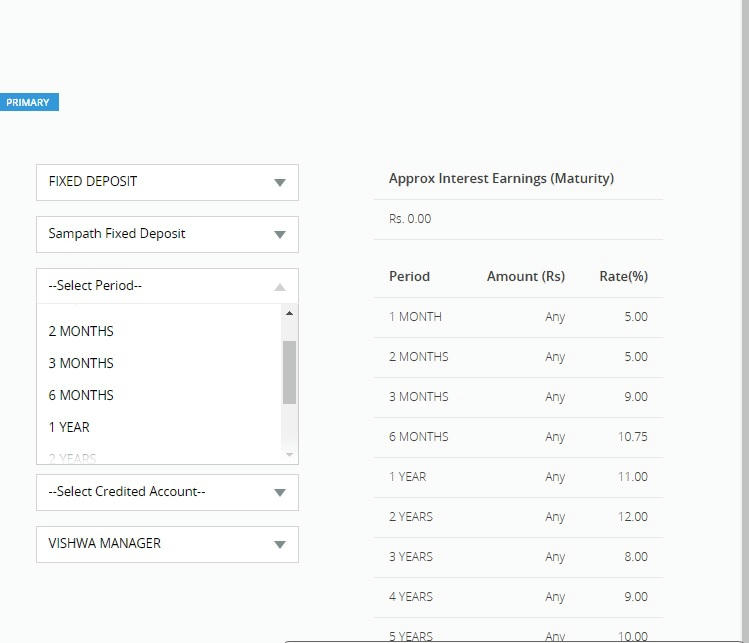
Task: Open the VISHWA MANAGER dropdown
Action: coord(167,544)
